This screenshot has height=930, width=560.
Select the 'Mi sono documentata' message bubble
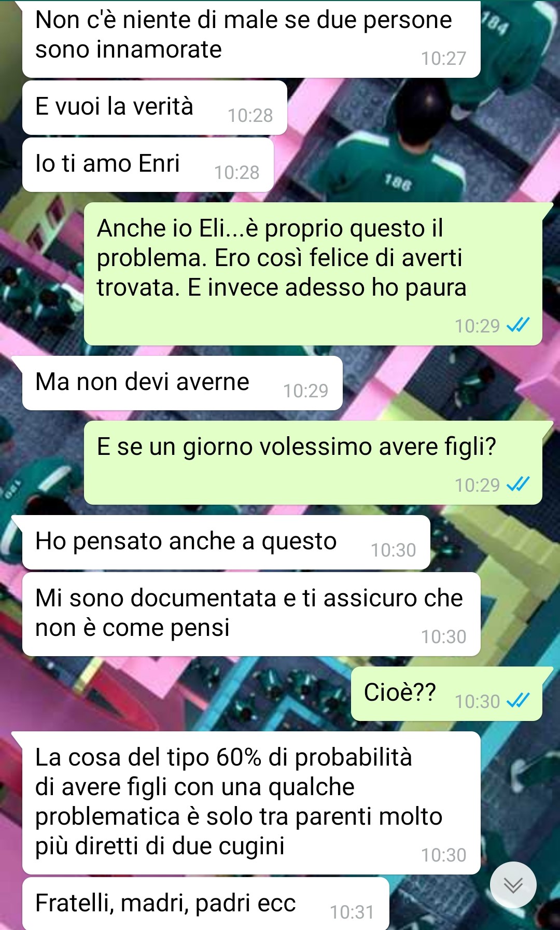coord(251,614)
